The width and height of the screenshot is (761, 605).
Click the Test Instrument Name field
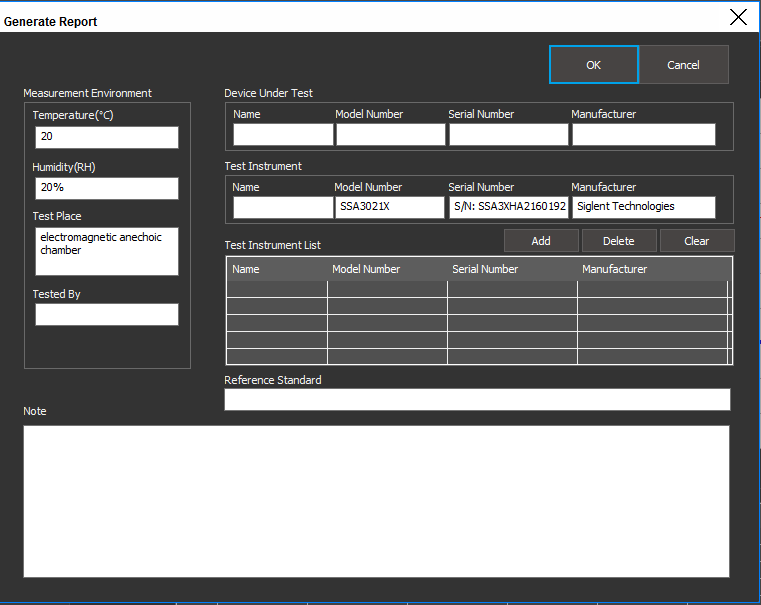282,207
